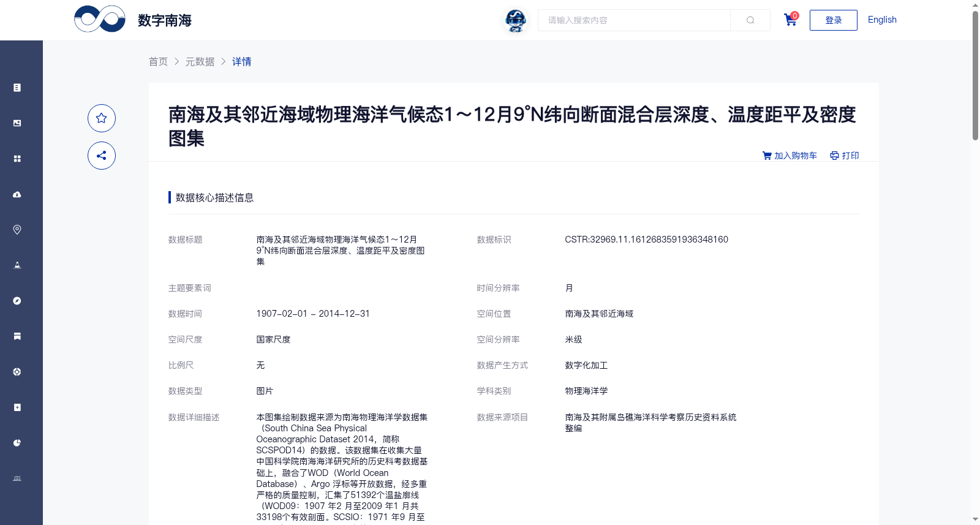Click 打印 print link
This screenshot has width=980, height=525.
845,156
